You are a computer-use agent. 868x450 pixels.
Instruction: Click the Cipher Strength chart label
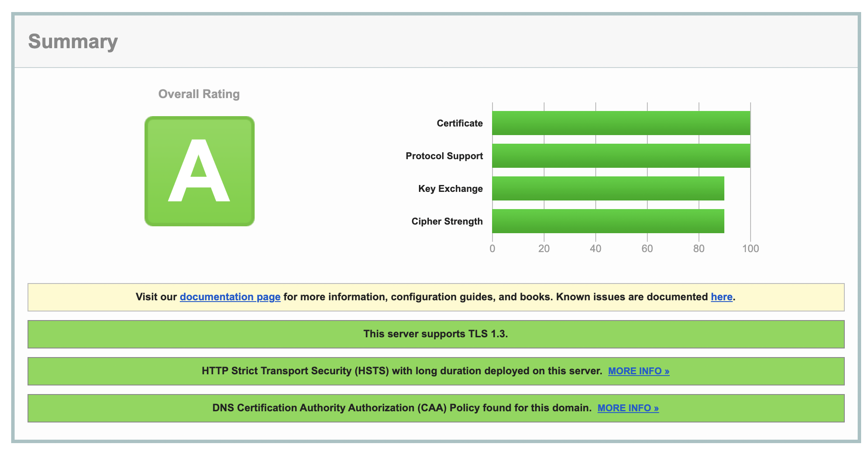(x=447, y=222)
